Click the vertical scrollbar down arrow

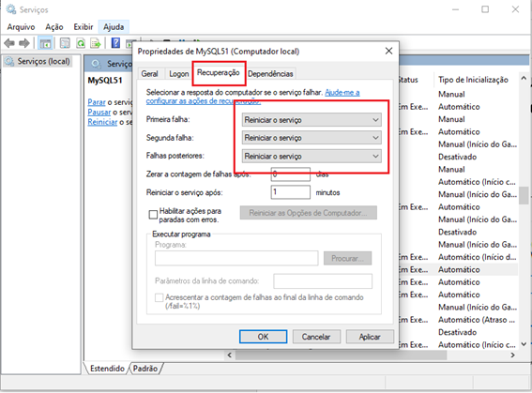pyautogui.click(x=524, y=344)
